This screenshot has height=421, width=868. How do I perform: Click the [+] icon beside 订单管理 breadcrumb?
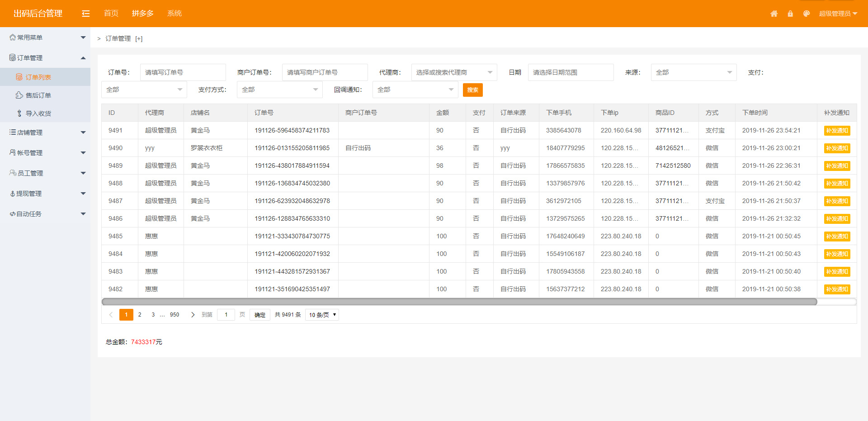(139, 39)
